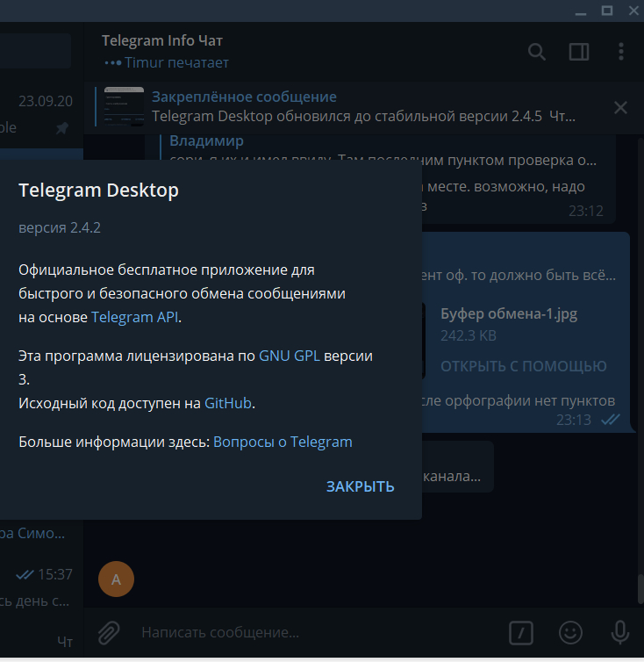
Task: Click the pinned message about version 2.4.5
Action: pos(363,106)
